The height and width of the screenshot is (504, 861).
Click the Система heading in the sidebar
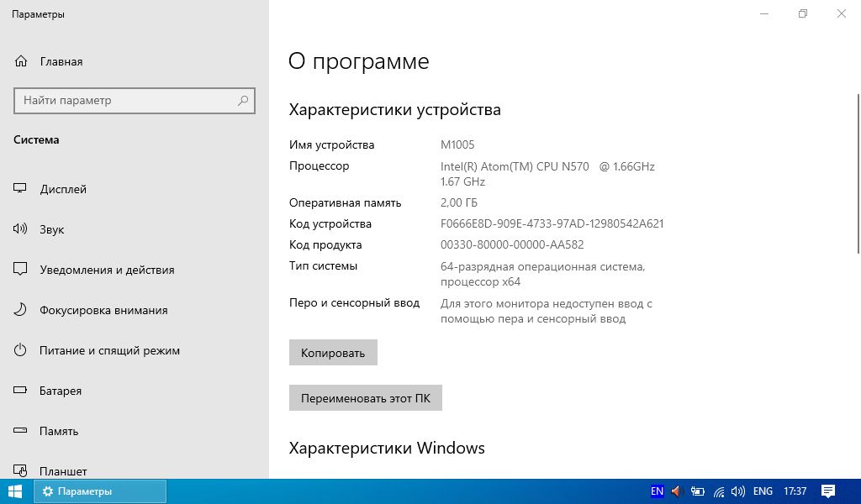point(36,139)
